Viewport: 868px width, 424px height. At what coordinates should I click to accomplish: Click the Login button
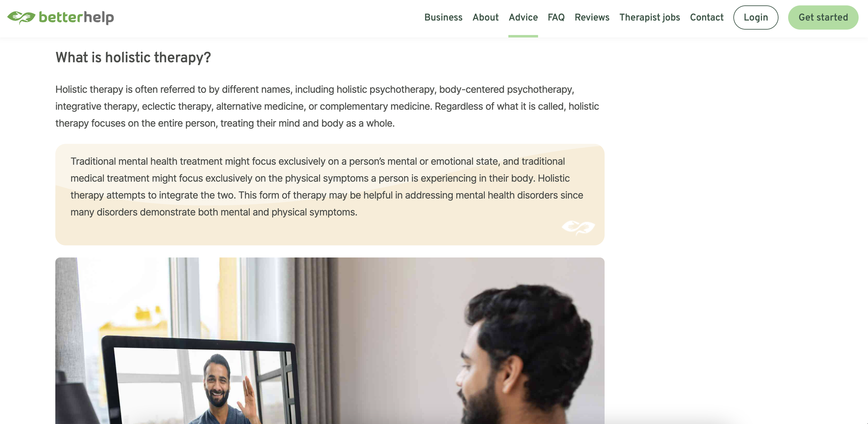tap(756, 17)
